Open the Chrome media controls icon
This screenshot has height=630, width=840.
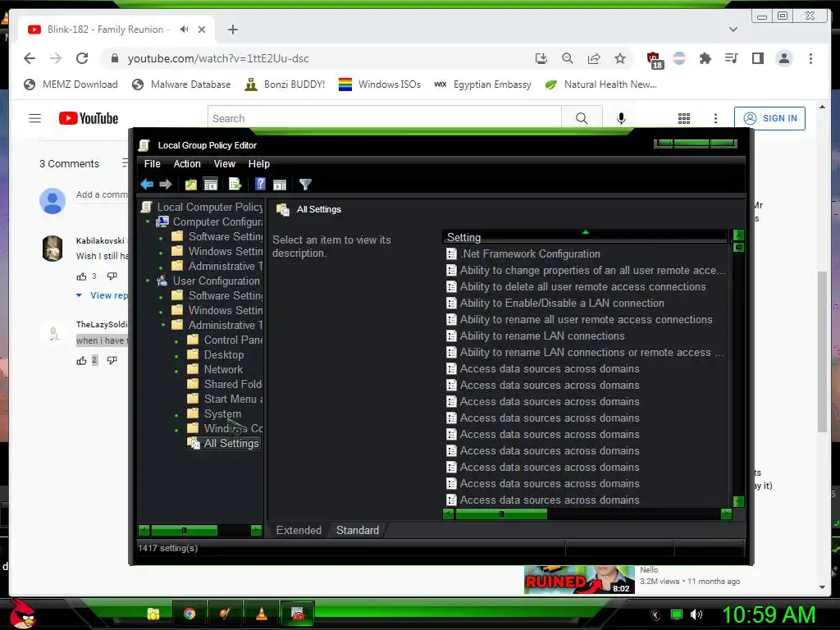pos(731,58)
